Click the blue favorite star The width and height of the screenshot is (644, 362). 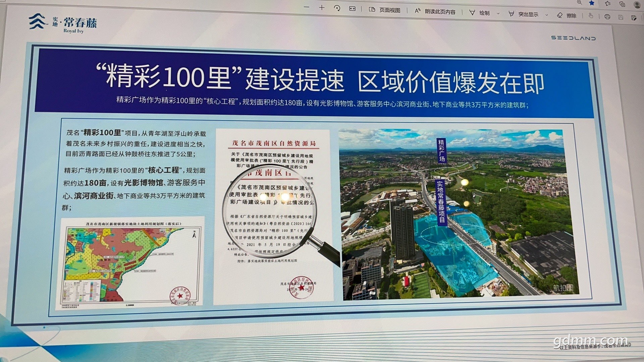[592, 3]
